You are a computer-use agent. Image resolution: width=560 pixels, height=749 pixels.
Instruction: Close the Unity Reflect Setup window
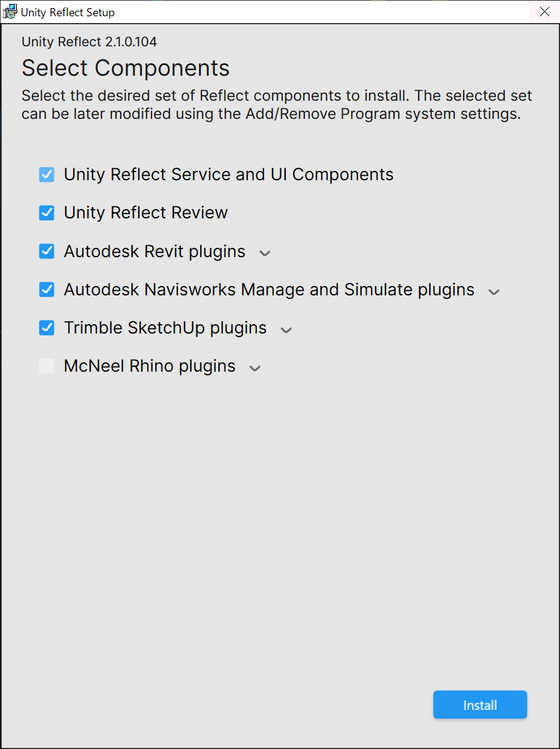(x=544, y=12)
